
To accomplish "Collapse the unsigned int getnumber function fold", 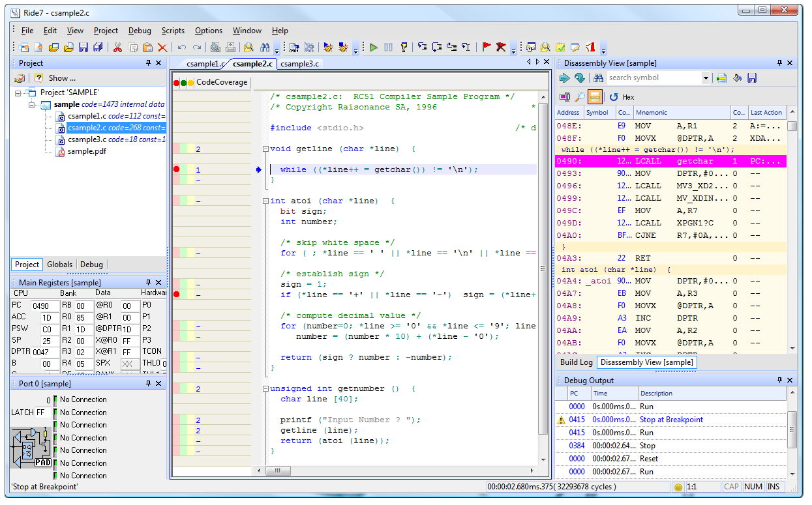I will 265,389.
